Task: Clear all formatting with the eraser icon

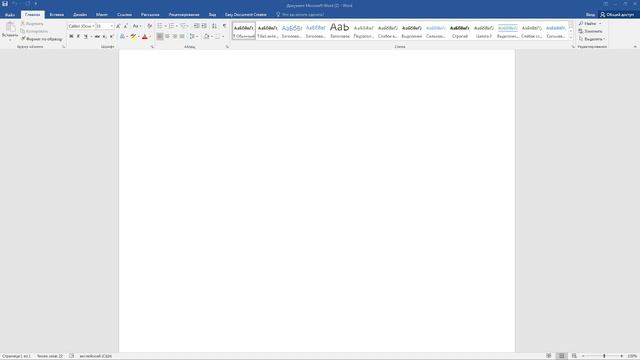Action: coord(149,26)
